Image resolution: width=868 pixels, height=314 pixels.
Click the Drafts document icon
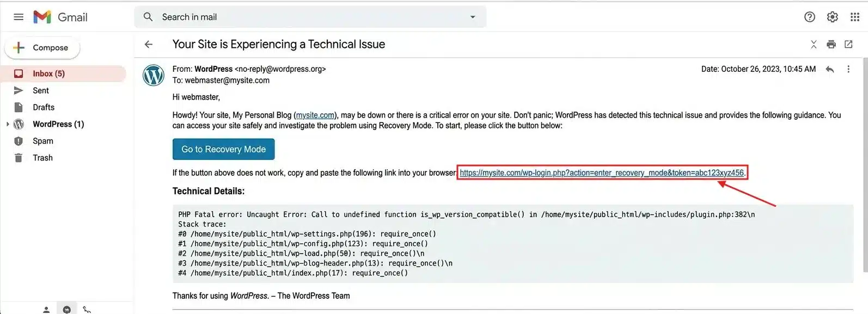19,107
